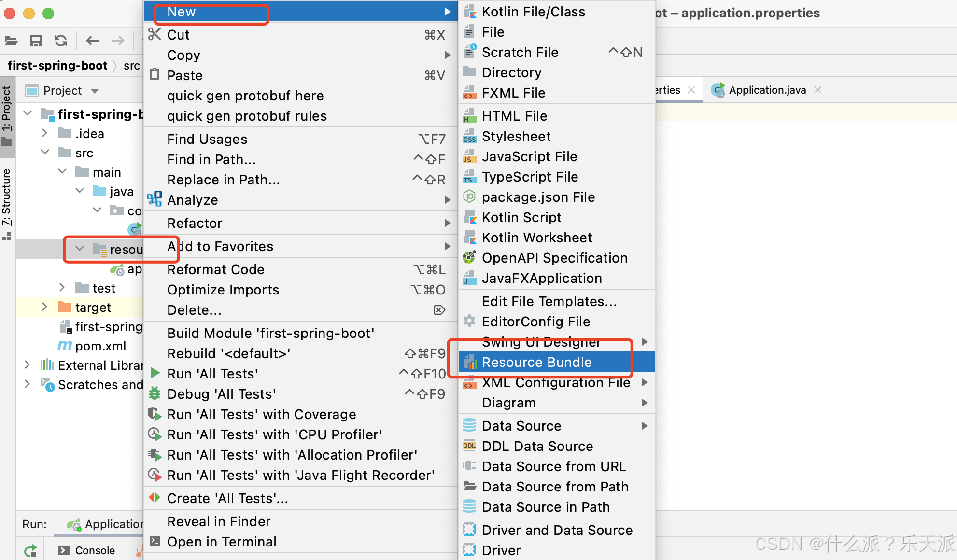Click the Synchronize toolbar icon

pos(60,41)
